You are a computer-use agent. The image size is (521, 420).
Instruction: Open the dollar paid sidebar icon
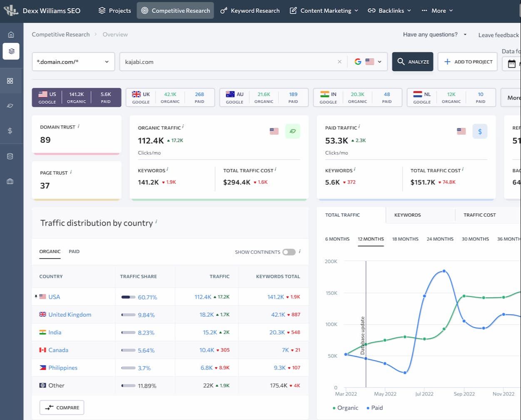(x=10, y=131)
